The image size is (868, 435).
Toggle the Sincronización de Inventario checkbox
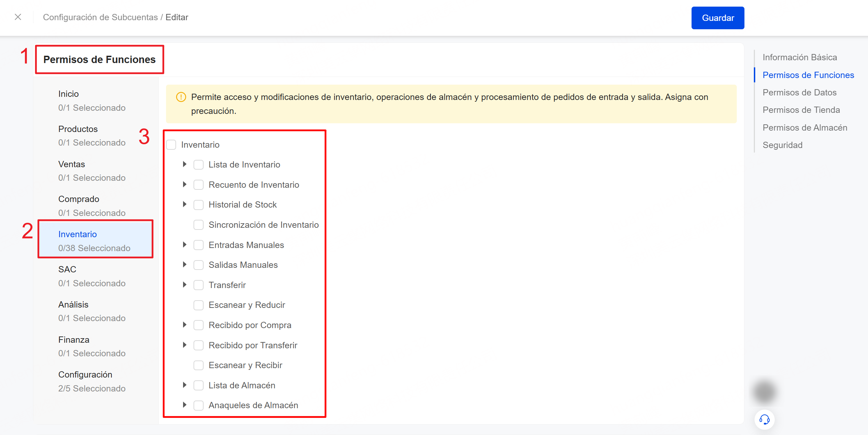pos(198,225)
